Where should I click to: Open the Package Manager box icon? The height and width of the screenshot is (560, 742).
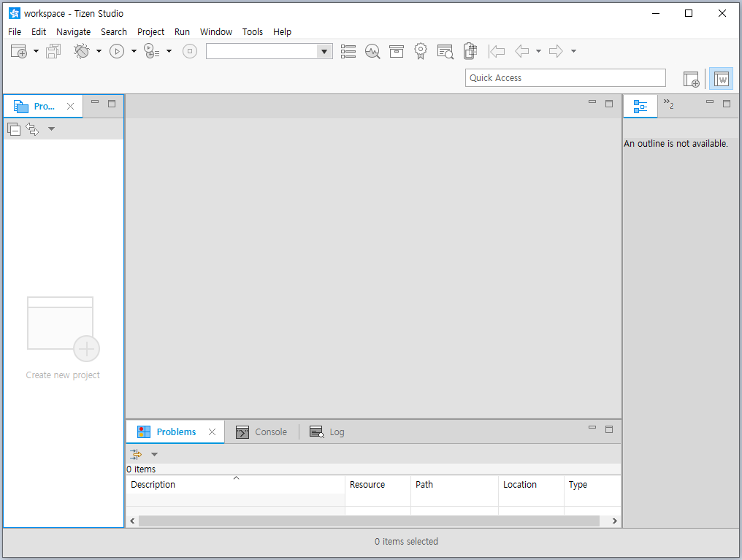point(397,52)
